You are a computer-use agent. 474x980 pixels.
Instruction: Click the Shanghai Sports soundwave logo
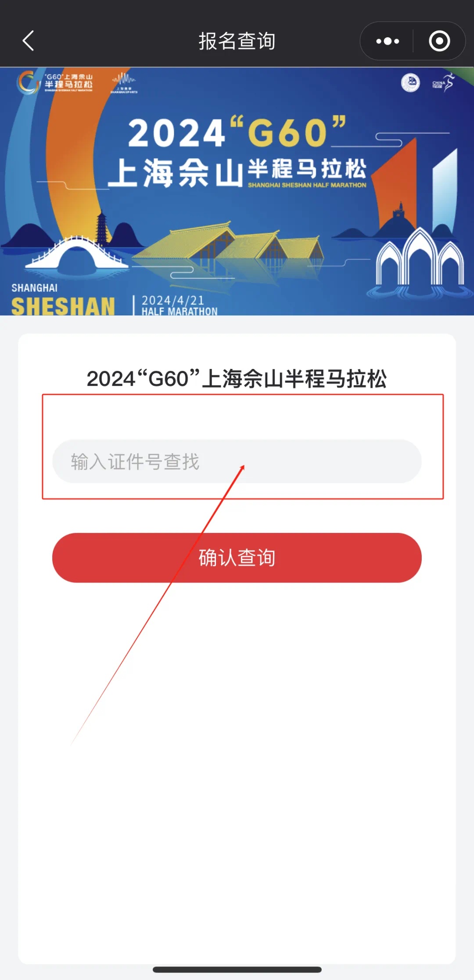point(124,82)
